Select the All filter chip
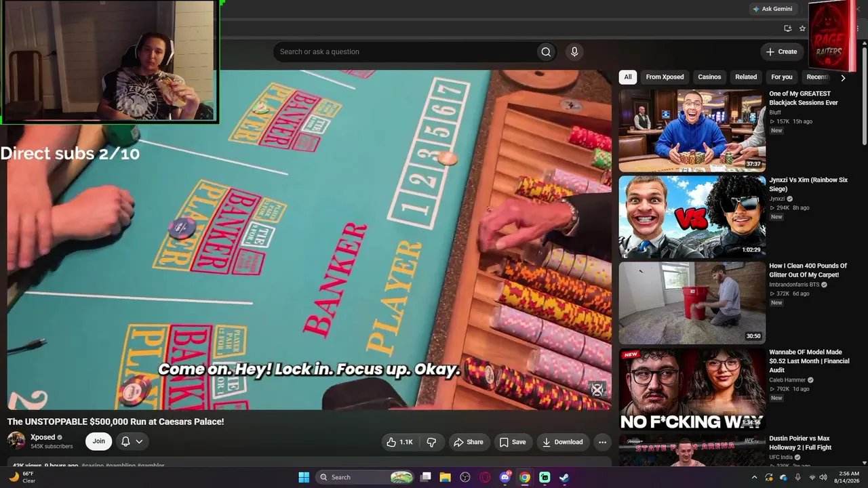Screen dimensions: 868x488 (x=628, y=77)
